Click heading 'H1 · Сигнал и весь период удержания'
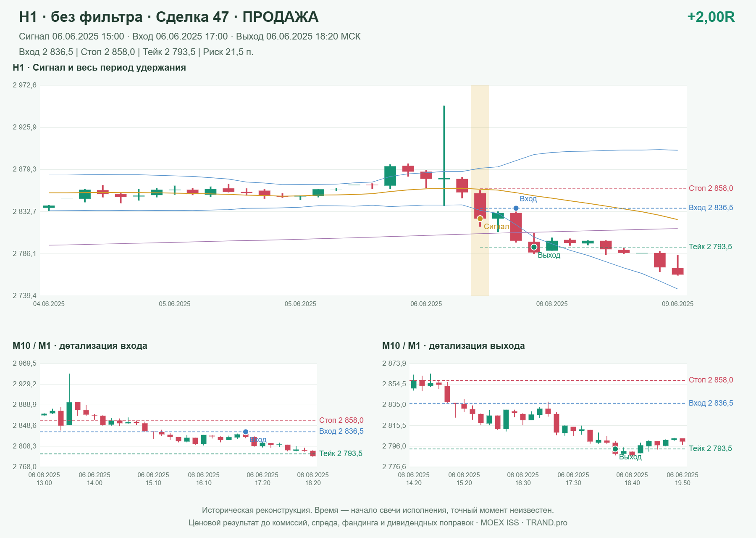756x538 pixels. [x=99, y=68]
